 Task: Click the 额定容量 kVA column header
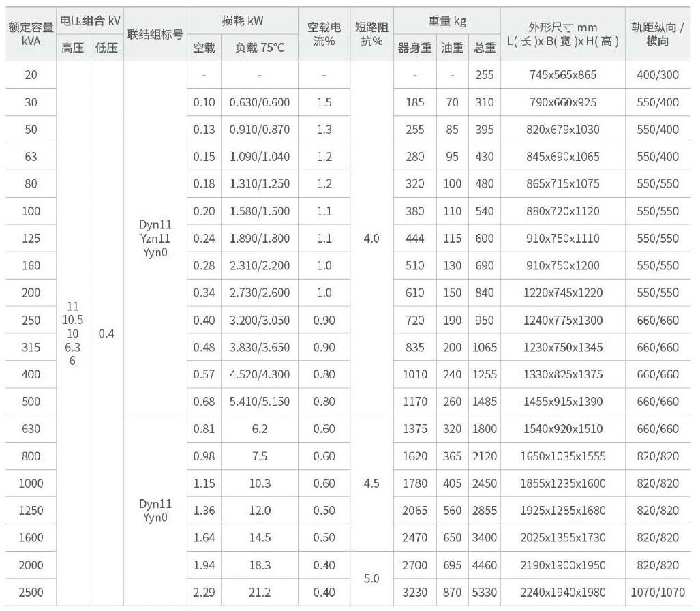click(31, 34)
